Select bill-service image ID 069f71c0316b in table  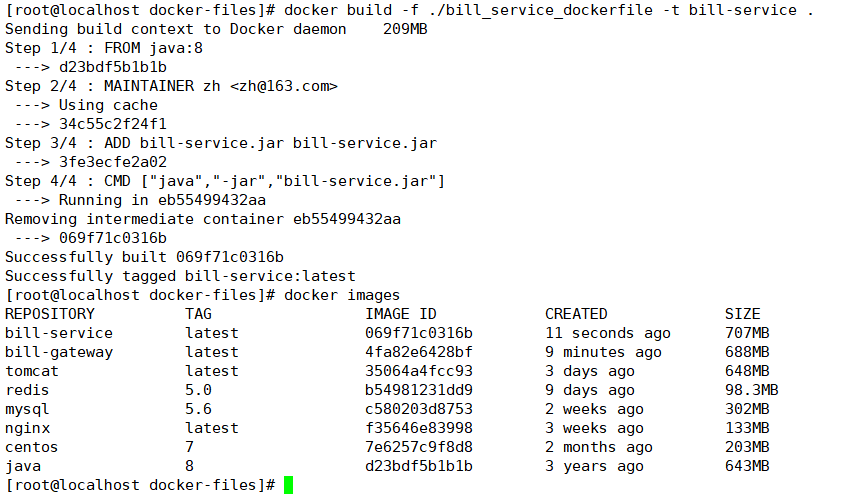(x=419, y=333)
